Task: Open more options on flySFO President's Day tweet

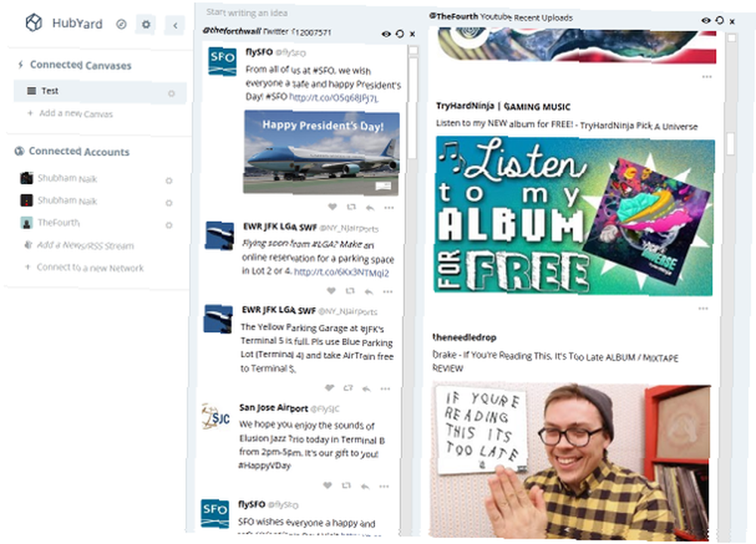Action: (389, 208)
